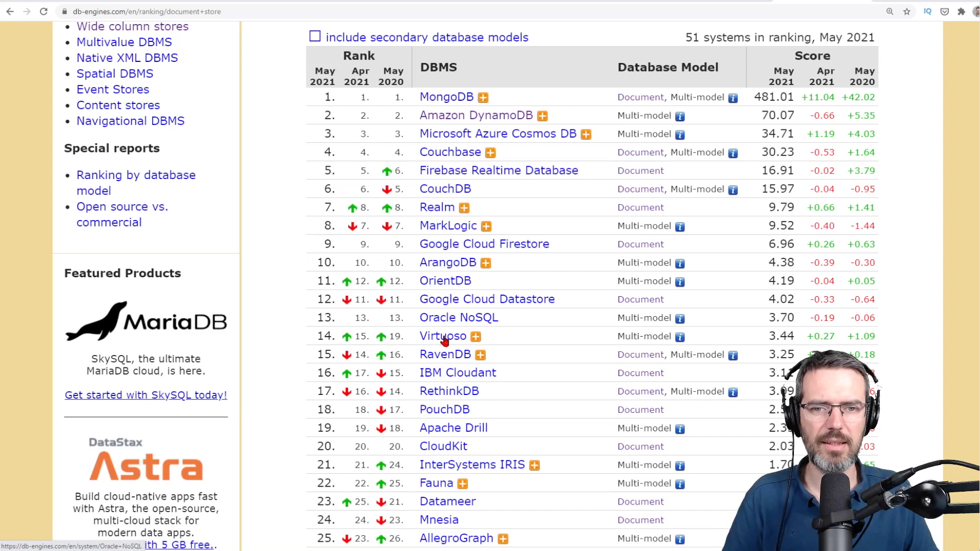The width and height of the screenshot is (980, 551).
Task: Click the zoom magnifier icon in address bar
Action: [x=890, y=11]
